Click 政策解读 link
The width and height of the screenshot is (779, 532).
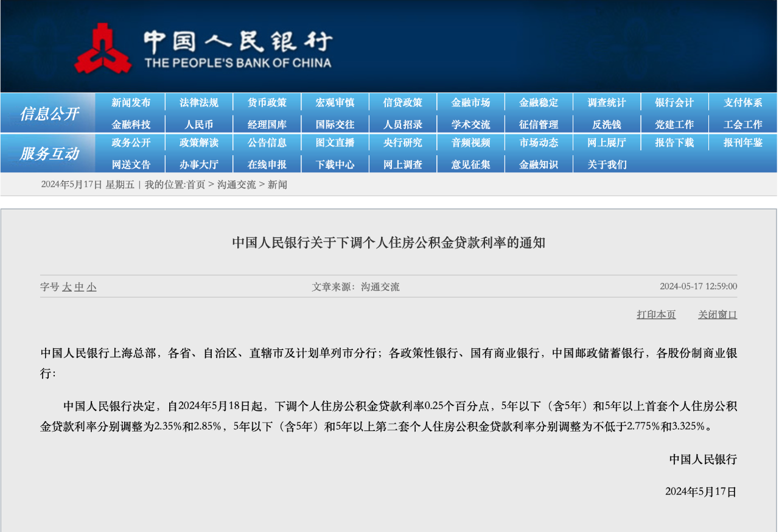click(x=199, y=143)
